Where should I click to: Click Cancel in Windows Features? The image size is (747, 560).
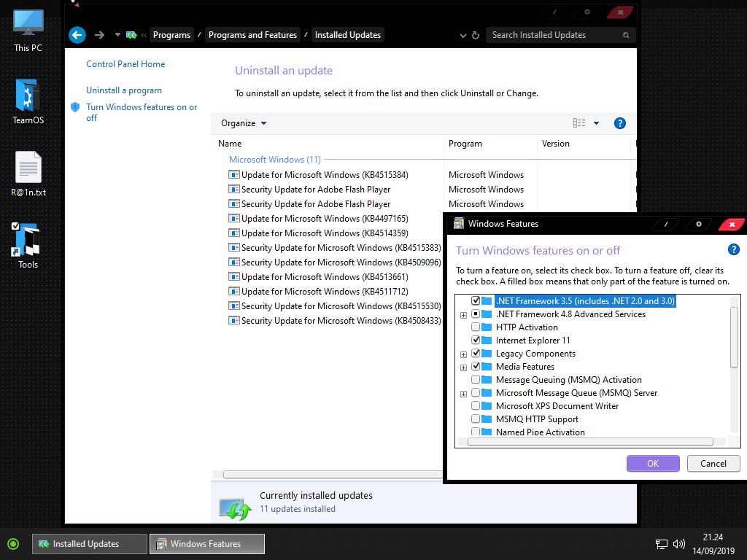(x=713, y=463)
